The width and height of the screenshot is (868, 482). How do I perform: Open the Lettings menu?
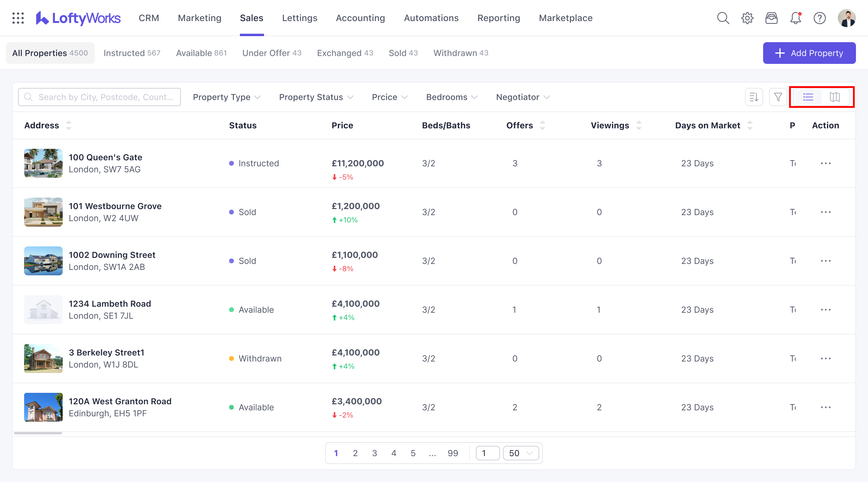pos(299,18)
